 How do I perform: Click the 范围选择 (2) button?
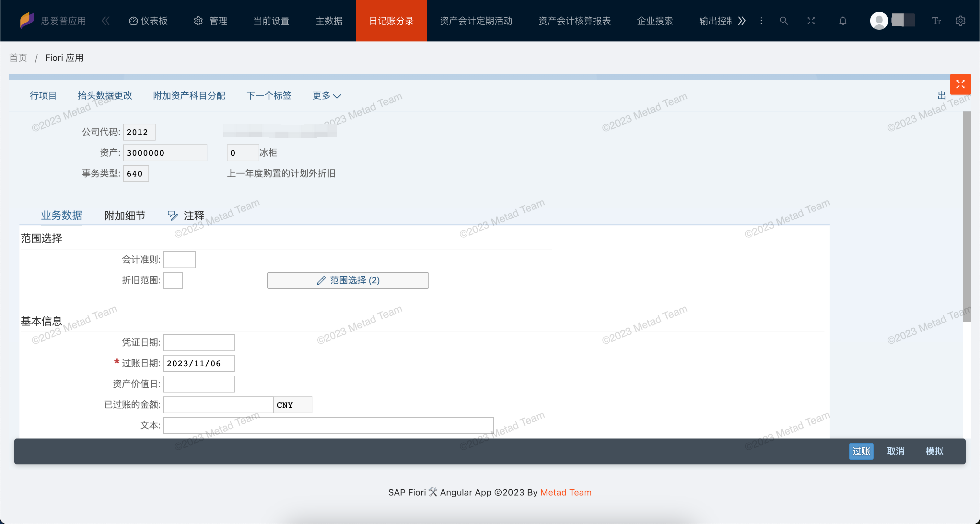(348, 280)
